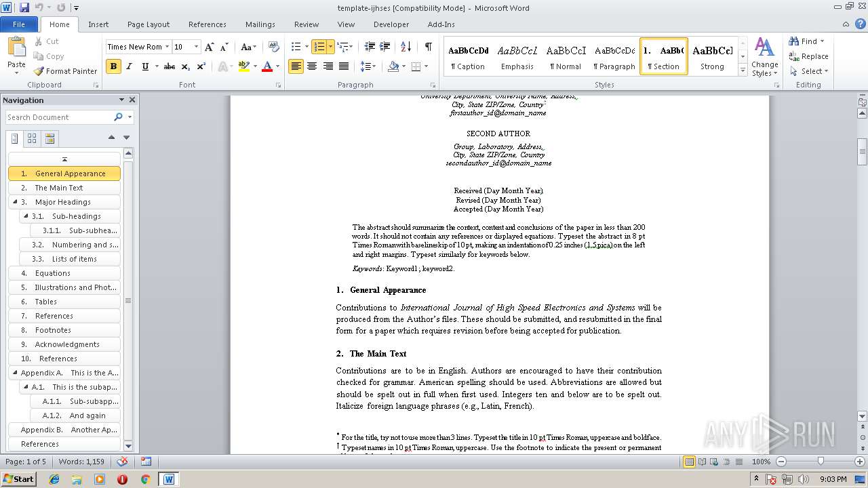Jump to next heading with down arrow
The image size is (868, 488).
[x=126, y=138]
